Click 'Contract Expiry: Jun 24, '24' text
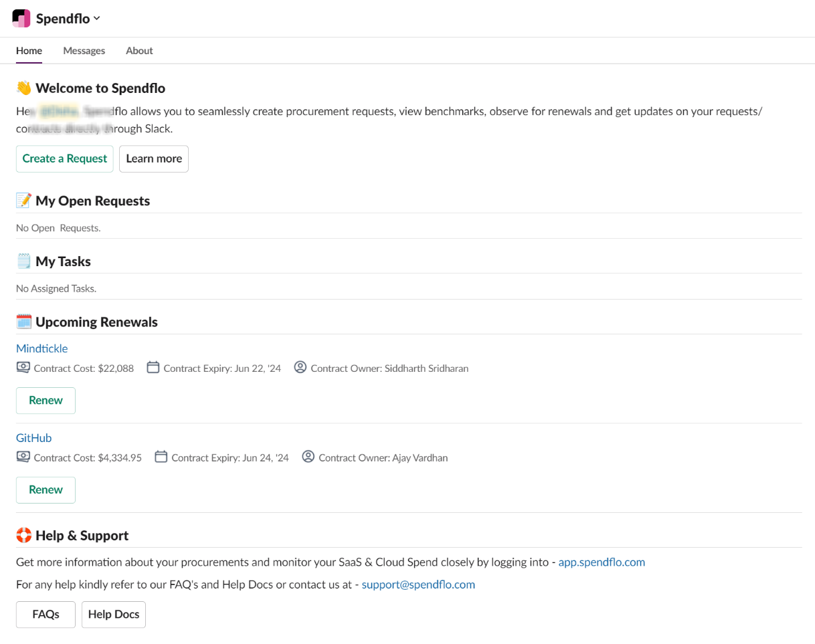 (x=230, y=457)
